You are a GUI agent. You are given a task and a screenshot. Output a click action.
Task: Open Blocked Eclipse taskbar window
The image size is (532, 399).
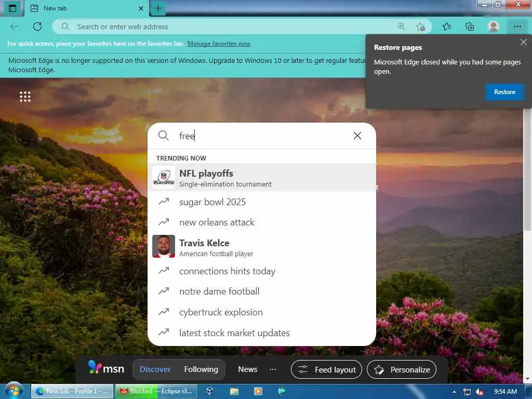pyautogui.click(x=156, y=391)
